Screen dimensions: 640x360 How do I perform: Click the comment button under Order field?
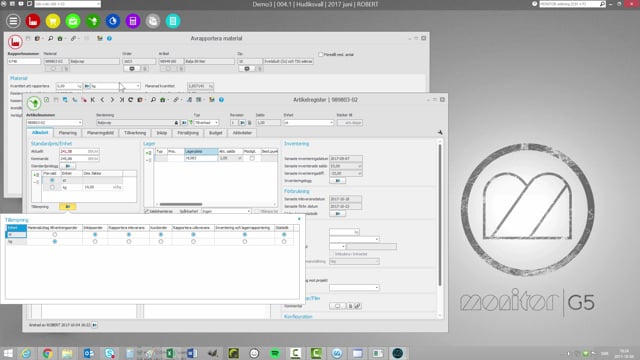tap(132, 69)
